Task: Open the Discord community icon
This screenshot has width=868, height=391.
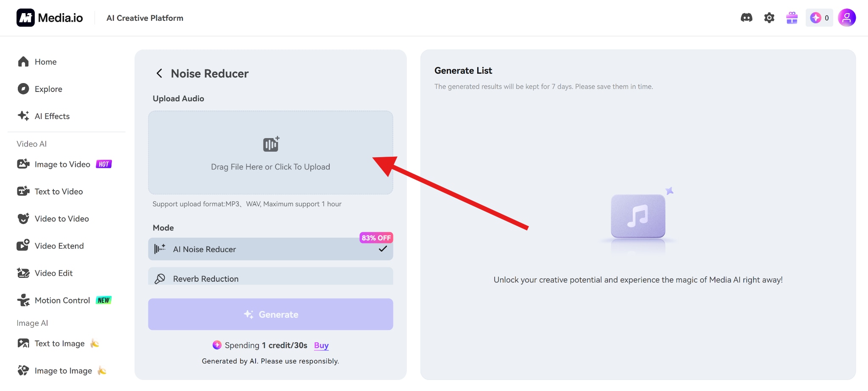Action: pos(747,18)
